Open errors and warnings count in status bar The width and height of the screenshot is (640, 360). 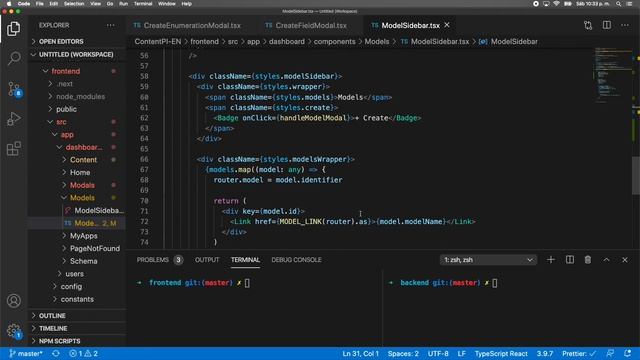84,353
